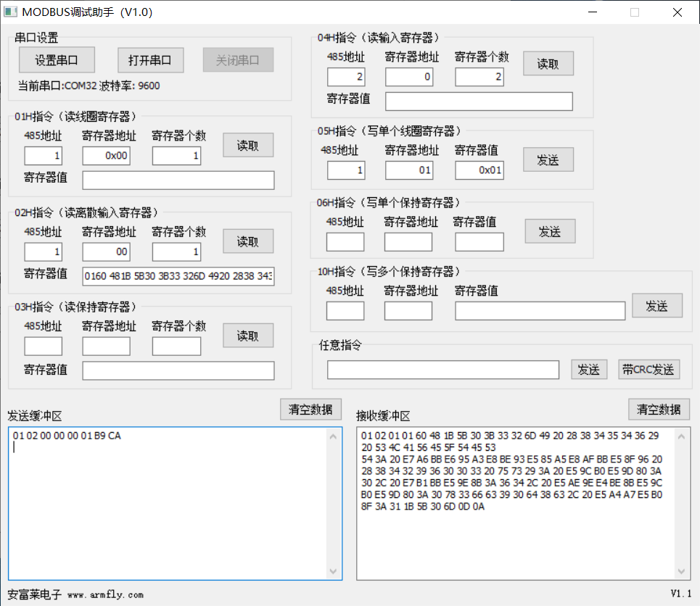Click the 带CRC发送 button
This screenshot has height=606, width=700.
coord(648,370)
